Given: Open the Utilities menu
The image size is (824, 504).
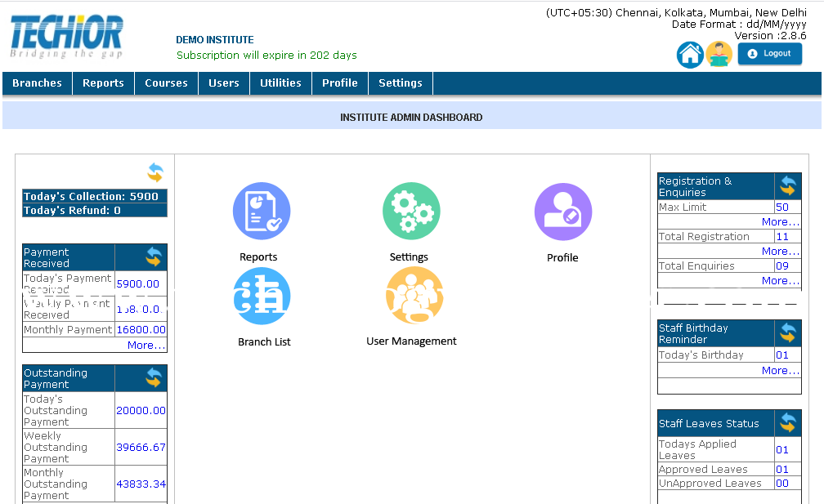Looking at the screenshot, I should click(280, 83).
